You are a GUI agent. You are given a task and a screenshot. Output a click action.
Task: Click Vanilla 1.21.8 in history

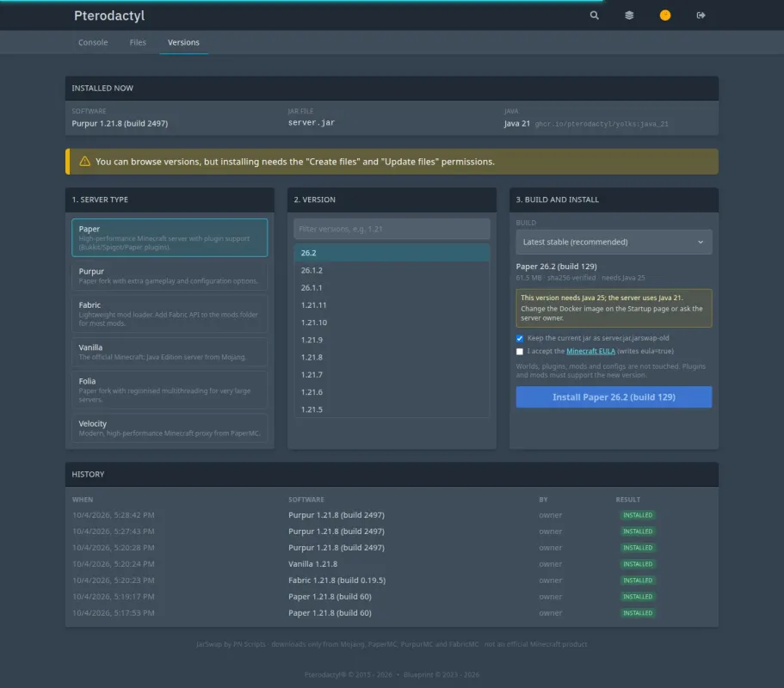312,564
